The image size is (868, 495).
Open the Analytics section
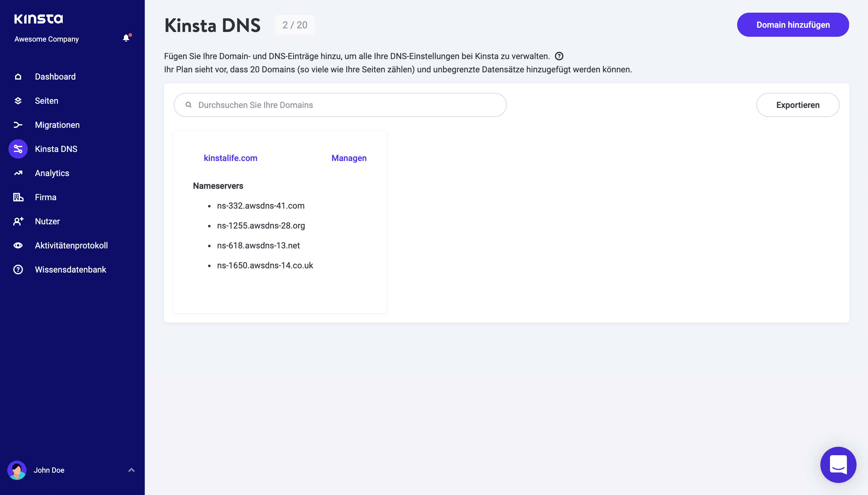tap(52, 173)
